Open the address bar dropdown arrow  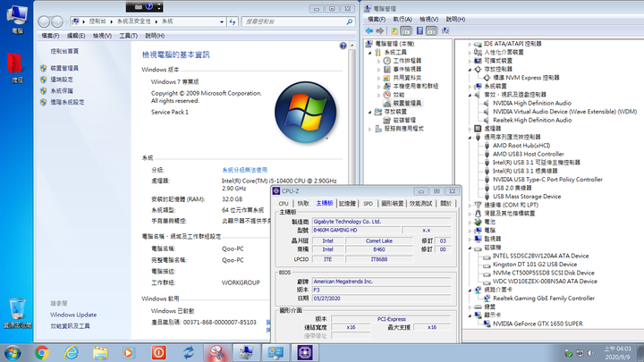222,21
